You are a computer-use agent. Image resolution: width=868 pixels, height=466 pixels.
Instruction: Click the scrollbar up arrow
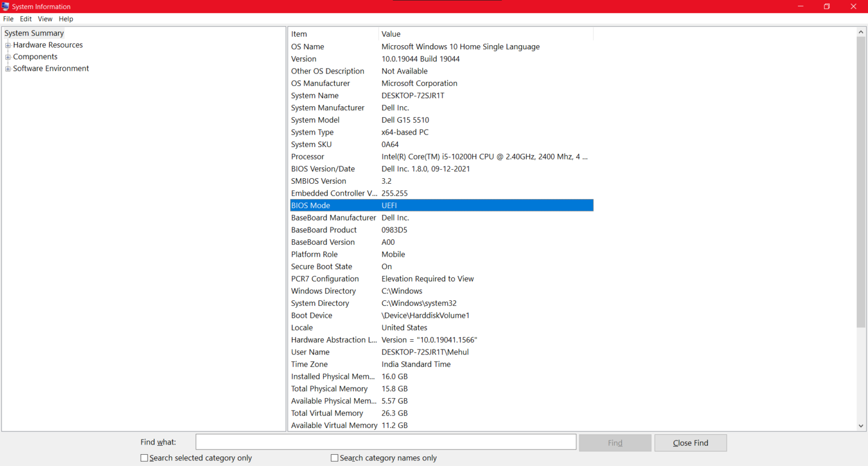pyautogui.click(x=861, y=32)
